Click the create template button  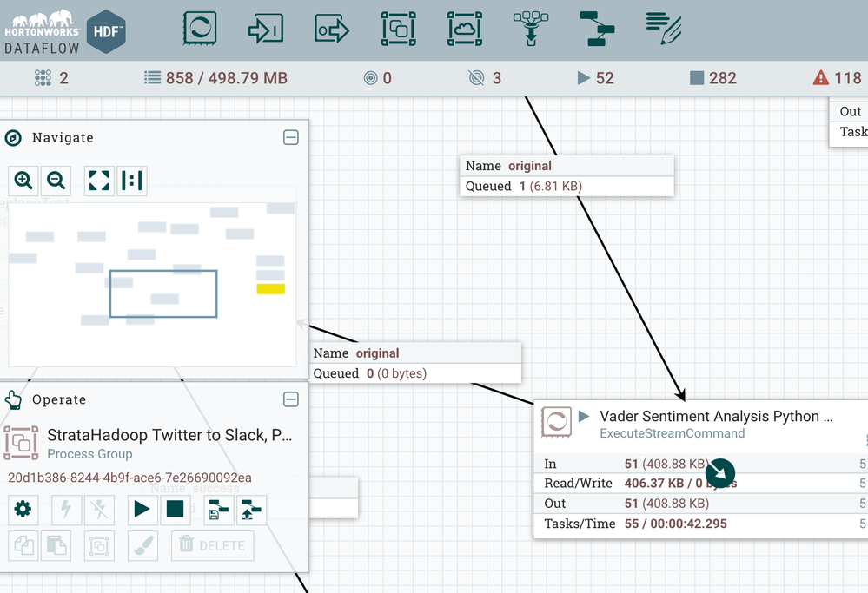point(219,510)
